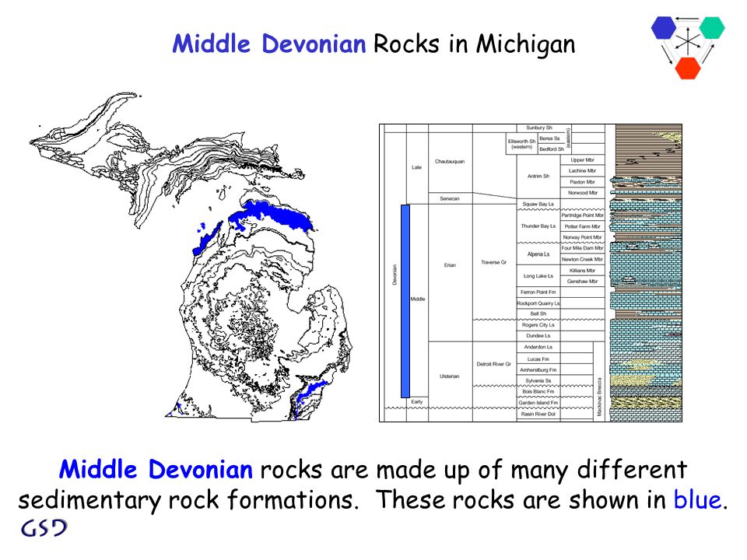Click the 'Paxton Mbr' cell
This screenshot has width=747, height=560.
(x=582, y=182)
